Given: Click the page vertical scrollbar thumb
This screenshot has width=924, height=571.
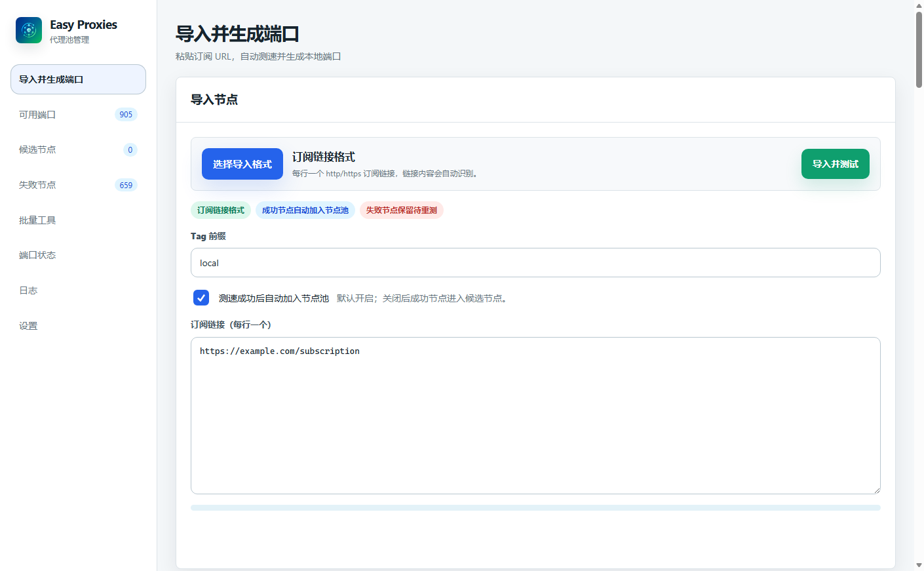Looking at the screenshot, I should pos(919,50).
